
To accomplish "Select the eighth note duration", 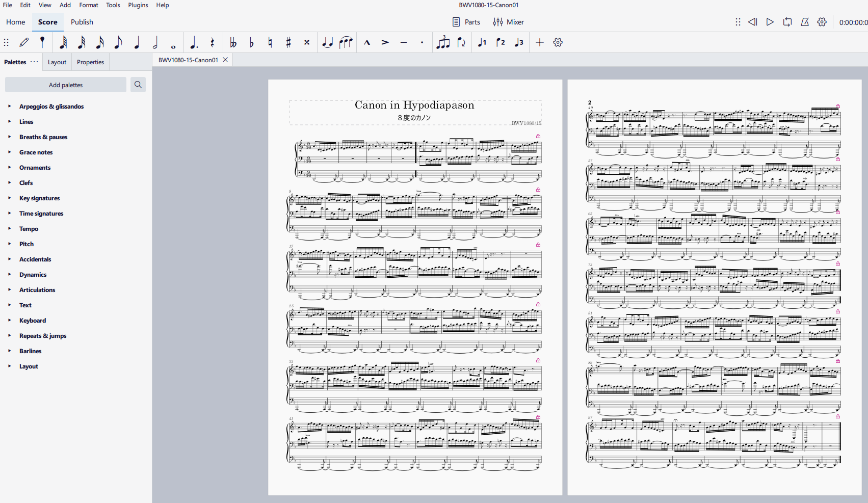I will (x=118, y=42).
